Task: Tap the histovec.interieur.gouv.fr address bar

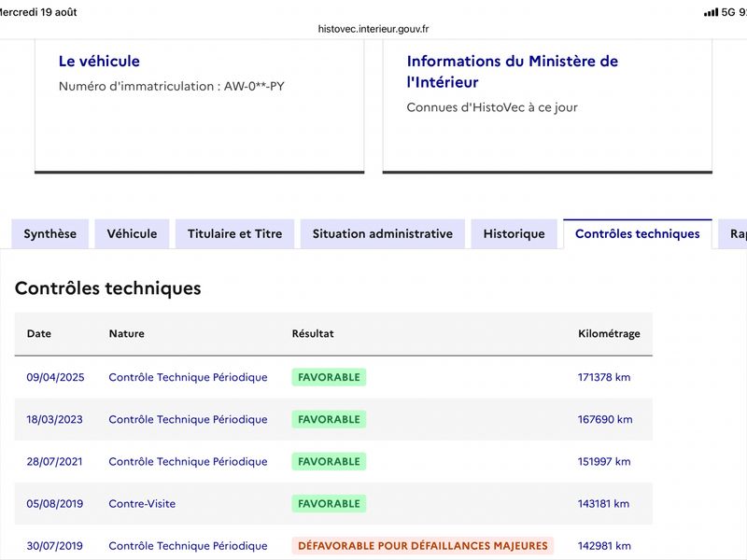Action: pos(373,29)
